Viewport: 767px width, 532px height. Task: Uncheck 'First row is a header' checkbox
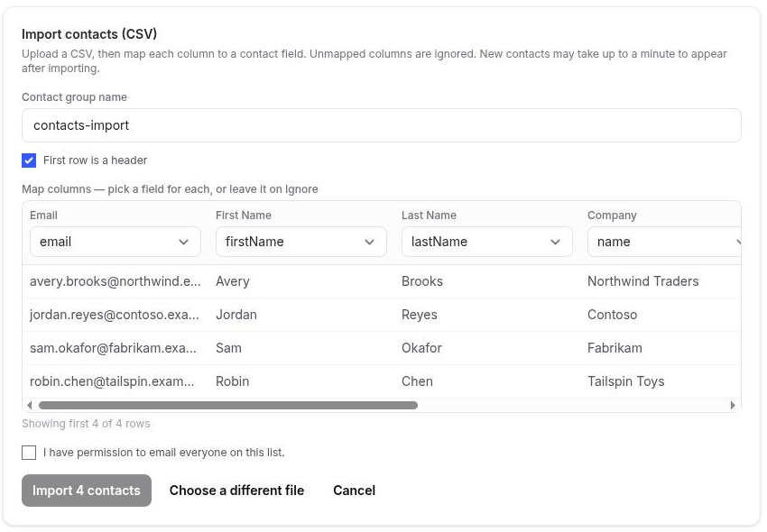(29, 161)
